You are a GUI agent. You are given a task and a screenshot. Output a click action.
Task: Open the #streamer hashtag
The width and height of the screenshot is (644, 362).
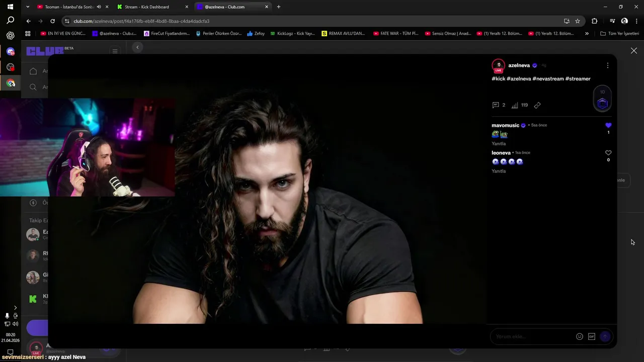578,79
